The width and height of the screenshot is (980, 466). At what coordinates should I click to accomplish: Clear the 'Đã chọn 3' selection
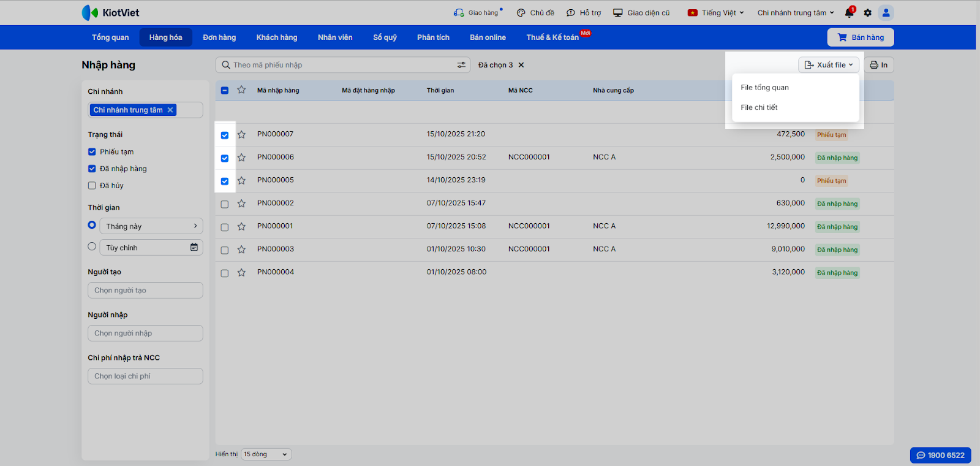point(521,65)
